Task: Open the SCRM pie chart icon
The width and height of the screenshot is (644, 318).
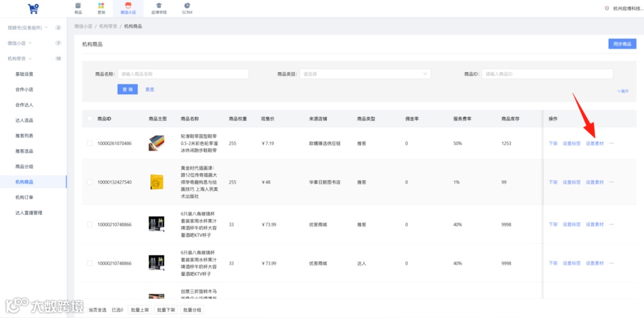Action: pos(187,5)
